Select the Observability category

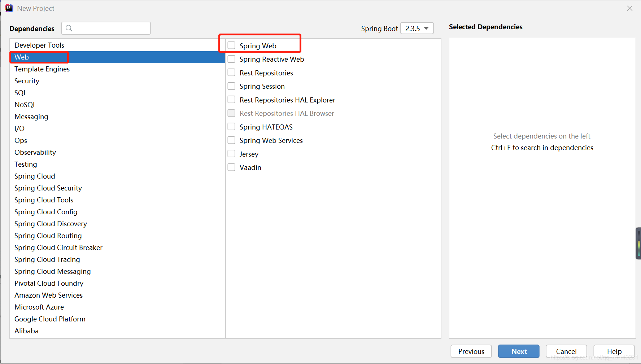click(117, 152)
